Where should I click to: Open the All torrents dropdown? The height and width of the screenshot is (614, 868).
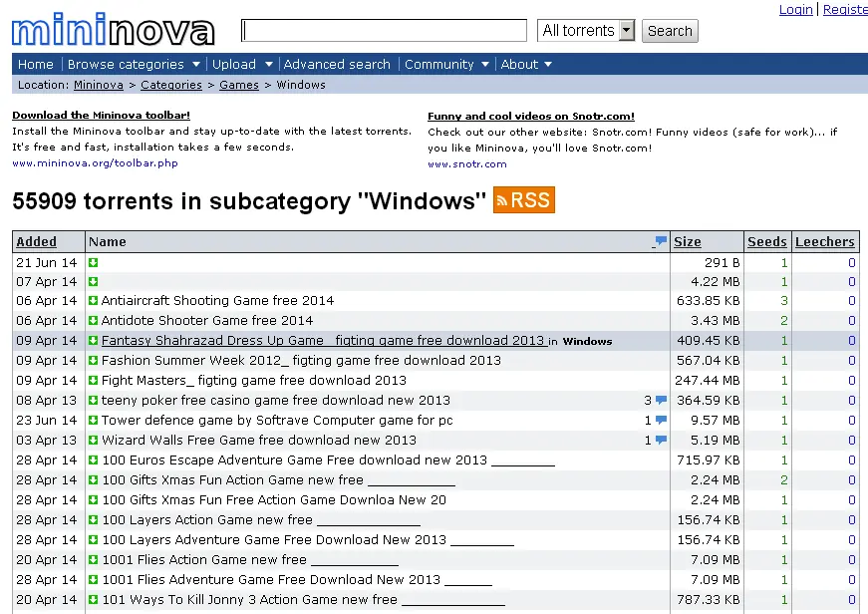(586, 31)
